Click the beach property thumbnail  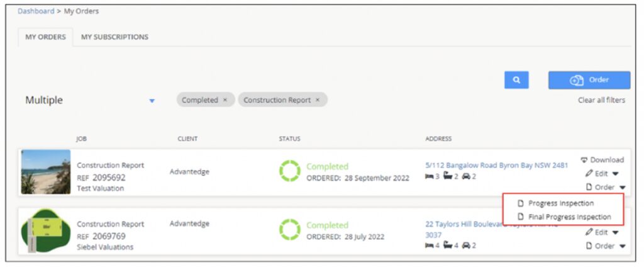tap(46, 171)
